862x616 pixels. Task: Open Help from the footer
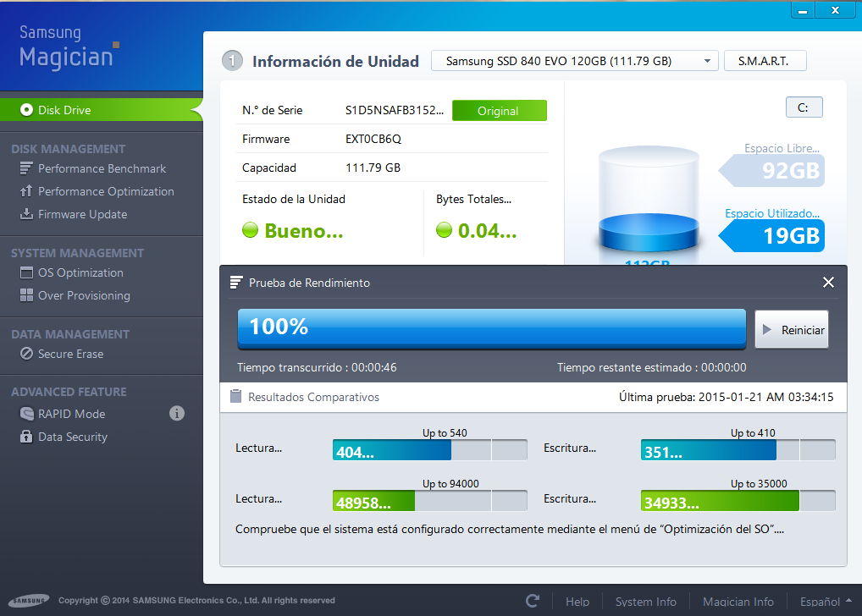click(577, 602)
